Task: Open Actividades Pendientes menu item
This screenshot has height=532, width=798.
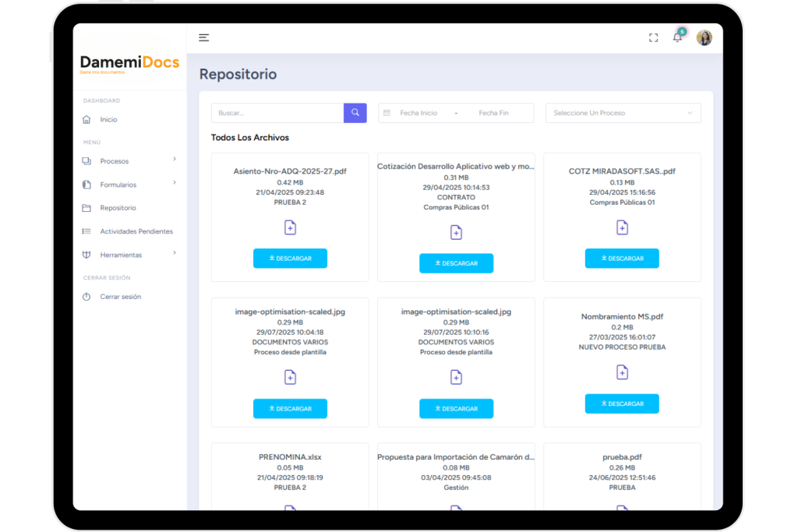Action: 136,231
